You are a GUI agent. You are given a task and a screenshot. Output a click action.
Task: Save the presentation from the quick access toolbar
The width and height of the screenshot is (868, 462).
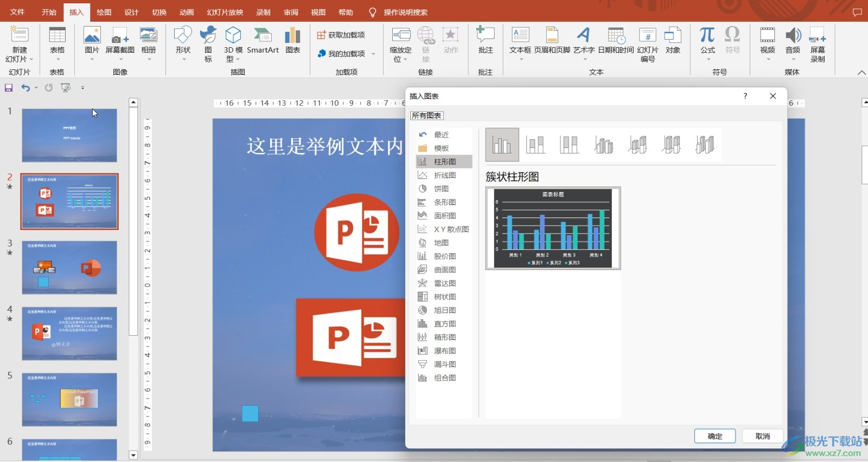click(x=9, y=88)
